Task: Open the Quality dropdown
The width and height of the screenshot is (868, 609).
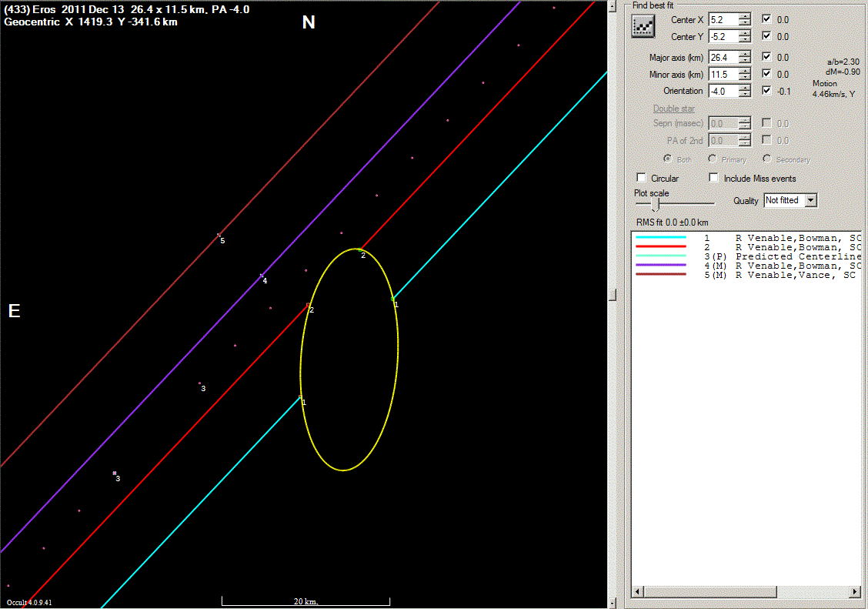Action: click(810, 200)
